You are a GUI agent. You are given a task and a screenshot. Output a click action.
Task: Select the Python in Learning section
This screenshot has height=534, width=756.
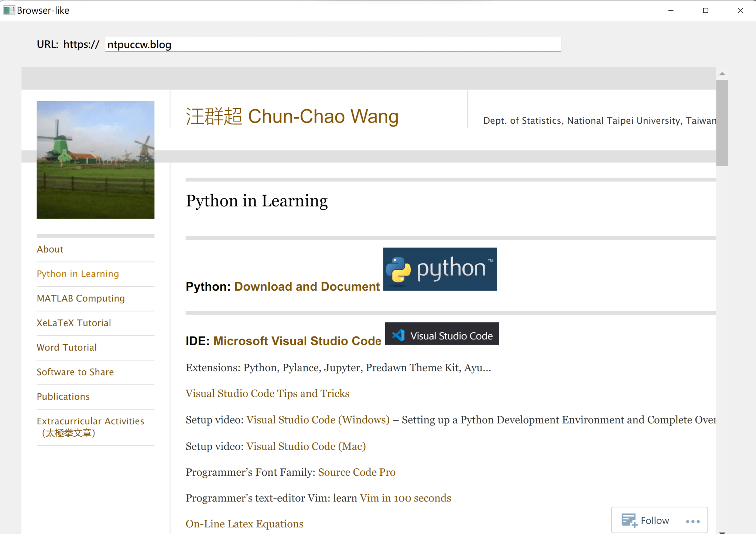click(x=78, y=273)
